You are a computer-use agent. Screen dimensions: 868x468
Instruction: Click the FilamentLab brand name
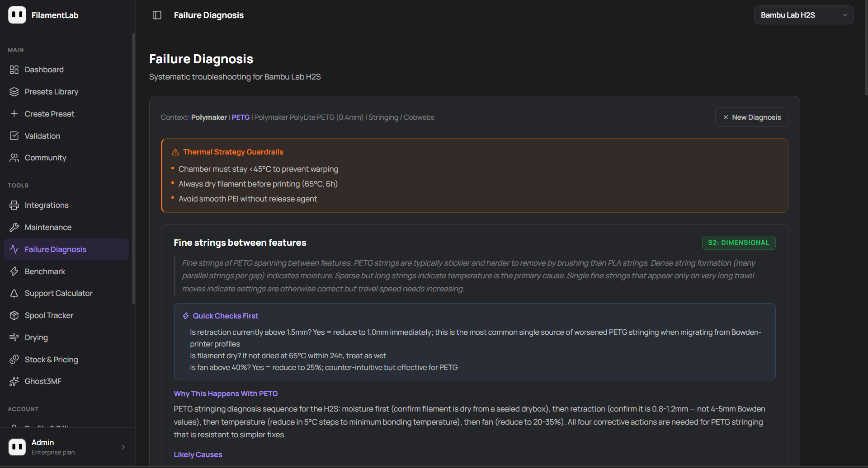pos(55,15)
